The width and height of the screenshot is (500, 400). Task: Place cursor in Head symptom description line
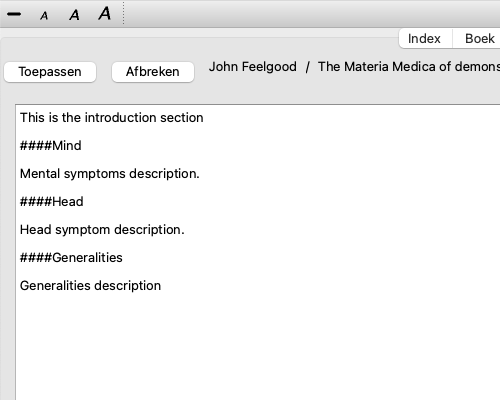point(102,230)
